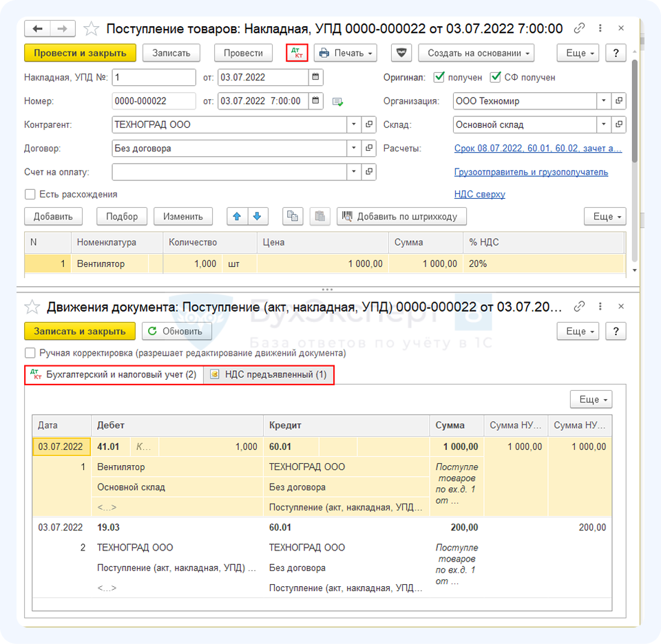The width and height of the screenshot is (661, 644).
Task: Open calendar picker for invoice date
Action: click(315, 77)
